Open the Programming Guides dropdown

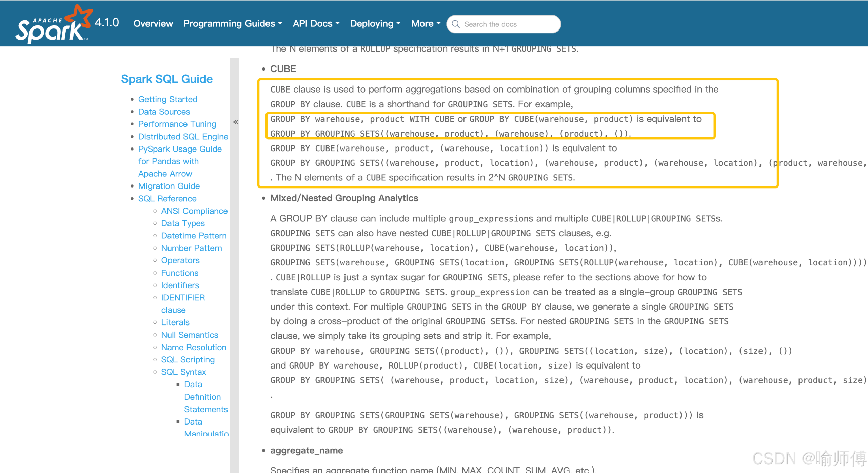coord(233,23)
